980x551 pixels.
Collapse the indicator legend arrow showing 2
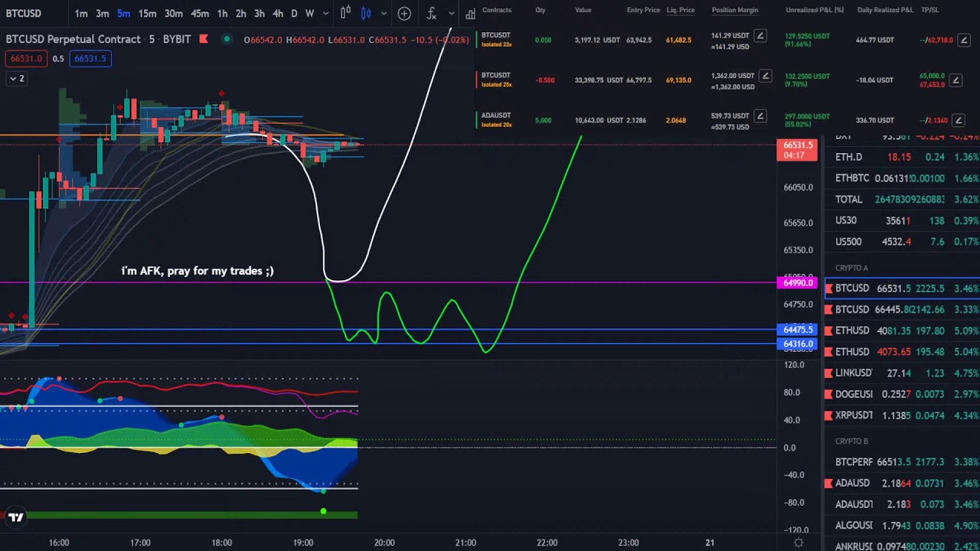click(x=16, y=78)
